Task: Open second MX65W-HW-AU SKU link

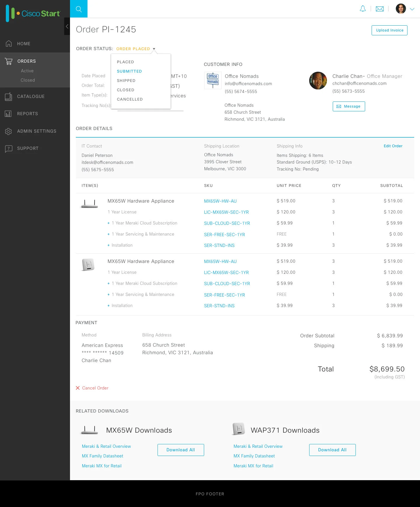Action: point(220,262)
